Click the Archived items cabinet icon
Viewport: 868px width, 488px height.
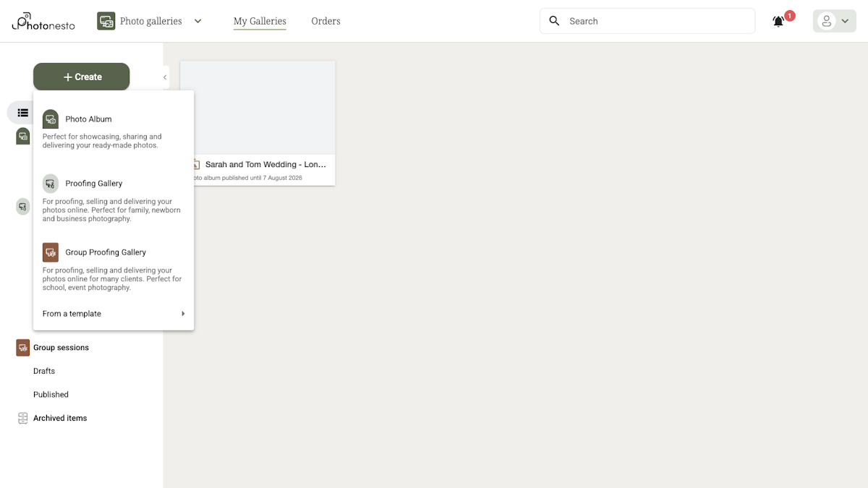(x=23, y=418)
